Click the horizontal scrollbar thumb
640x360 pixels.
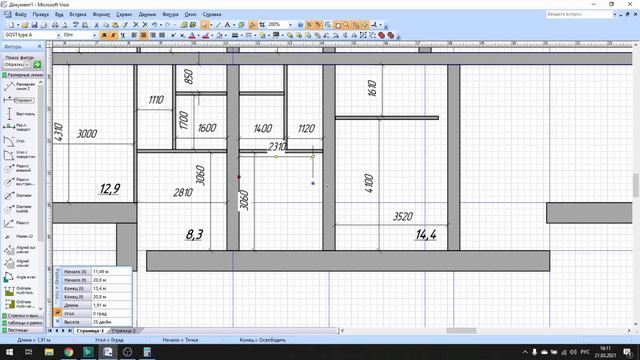point(461,331)
